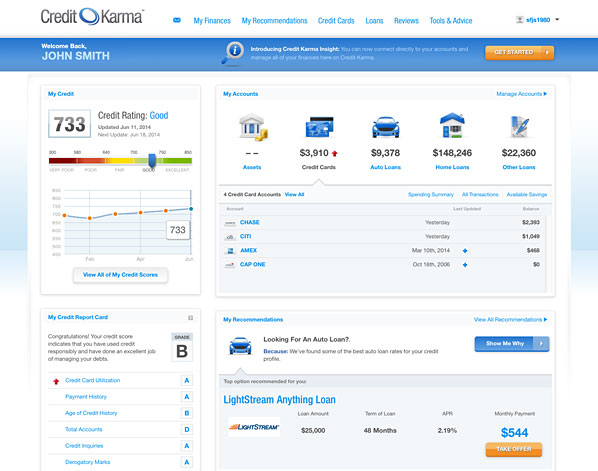Open the mail envelope icon in navigation
Viewport: 598px width, 471px height.
click(177, 20)
